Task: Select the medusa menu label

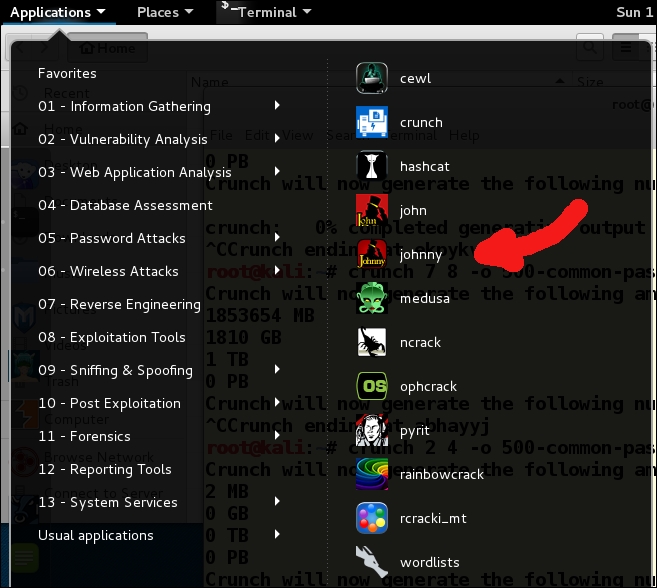Action: click(424, 298)
